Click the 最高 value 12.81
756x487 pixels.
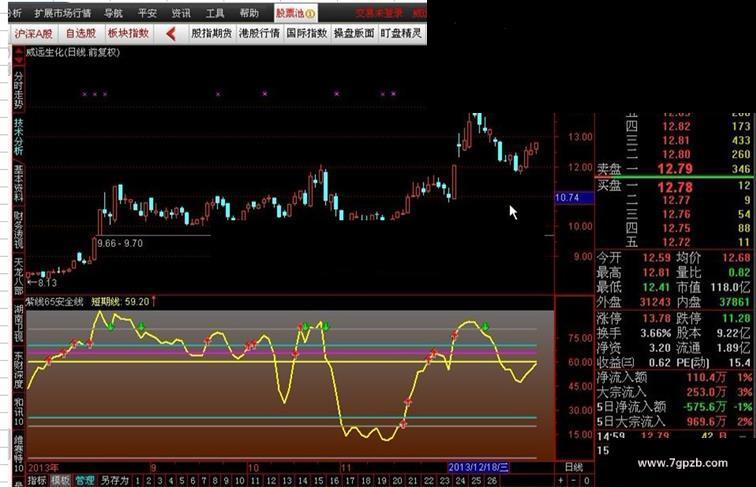pos(656,273)
